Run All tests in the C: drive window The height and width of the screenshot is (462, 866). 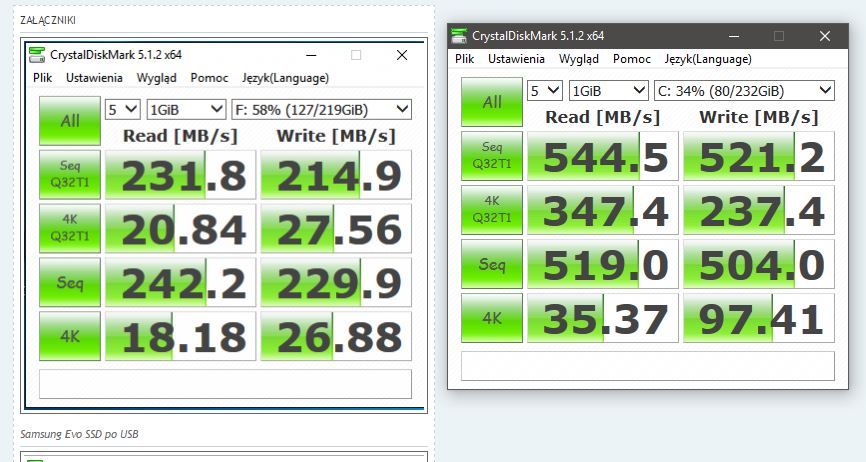[492, 102]
